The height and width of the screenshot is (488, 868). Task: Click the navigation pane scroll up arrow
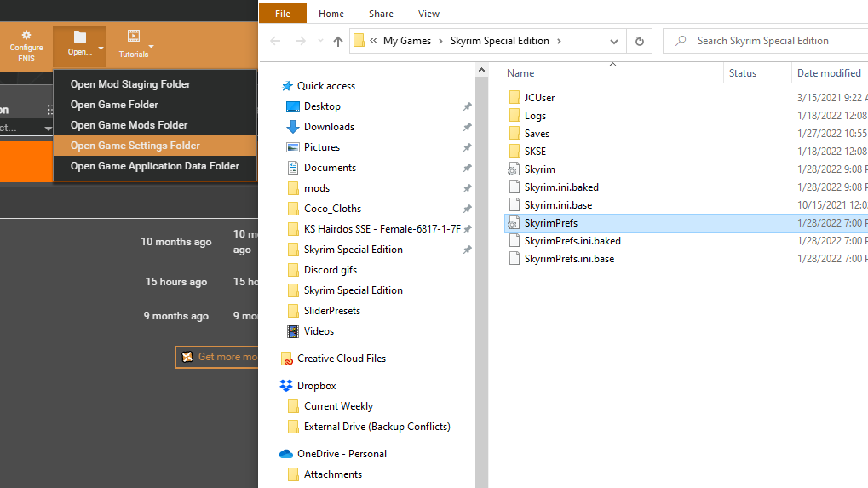point(481,70)
